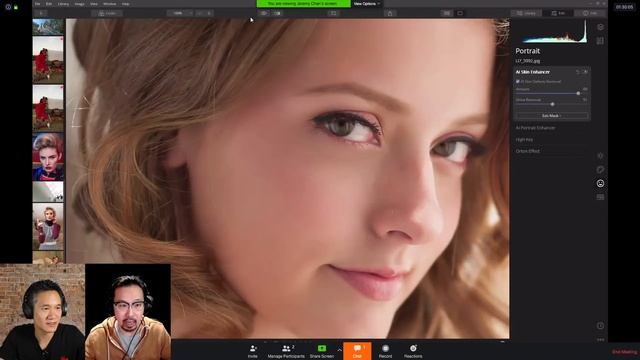640x360 pixels.
Task: Click the green encryption shield icon
Action: (16, 7)
